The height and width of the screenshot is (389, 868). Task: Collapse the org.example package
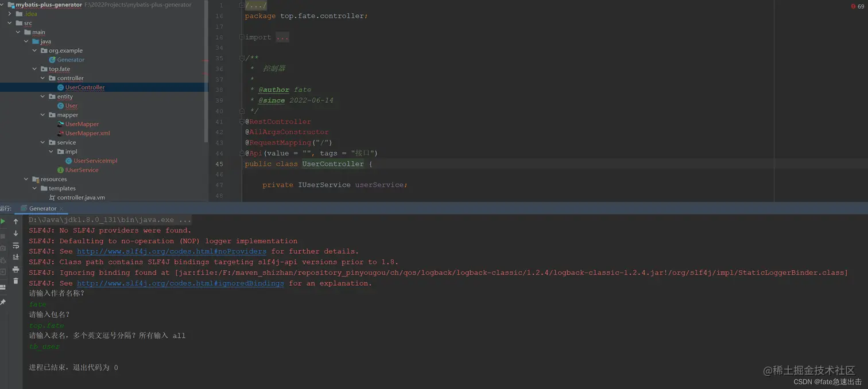pyautogui.click(x=35, y=50)
